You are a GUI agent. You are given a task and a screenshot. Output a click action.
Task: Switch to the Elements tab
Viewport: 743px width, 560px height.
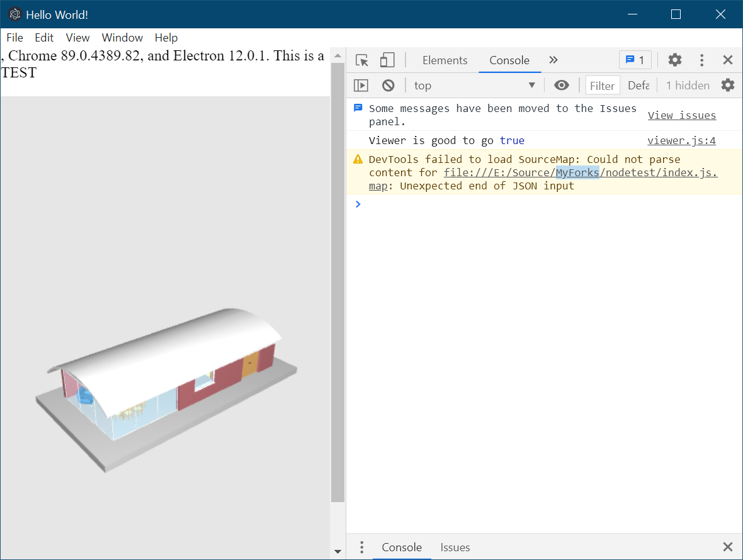445,60
